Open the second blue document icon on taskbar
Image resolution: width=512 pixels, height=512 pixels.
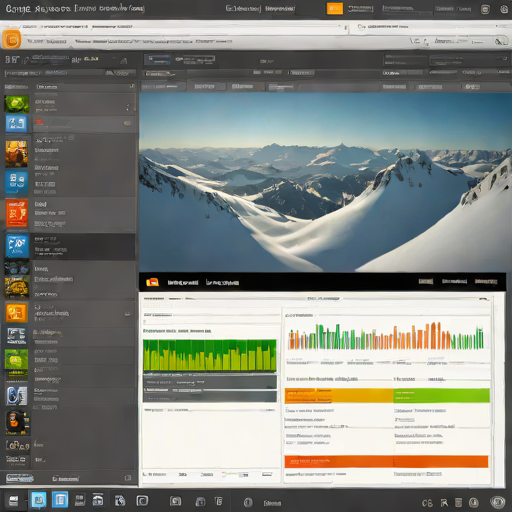click(60, 500)
